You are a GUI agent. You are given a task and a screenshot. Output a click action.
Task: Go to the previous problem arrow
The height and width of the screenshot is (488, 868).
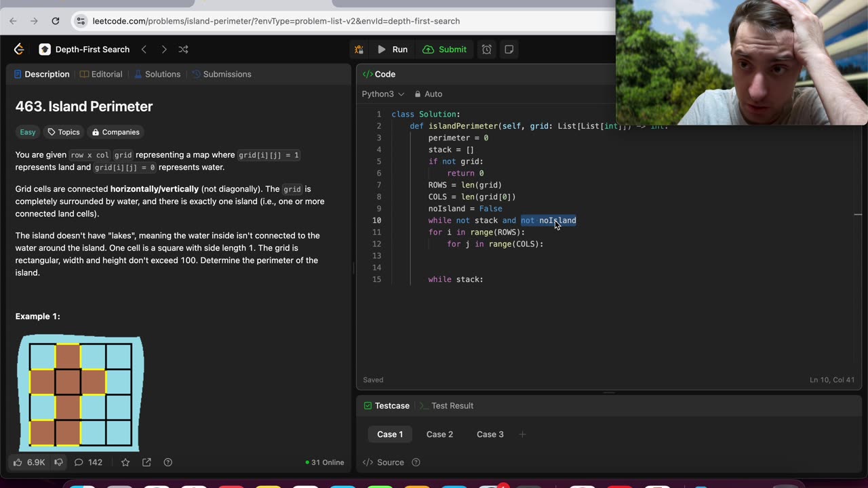coord(144,49)
